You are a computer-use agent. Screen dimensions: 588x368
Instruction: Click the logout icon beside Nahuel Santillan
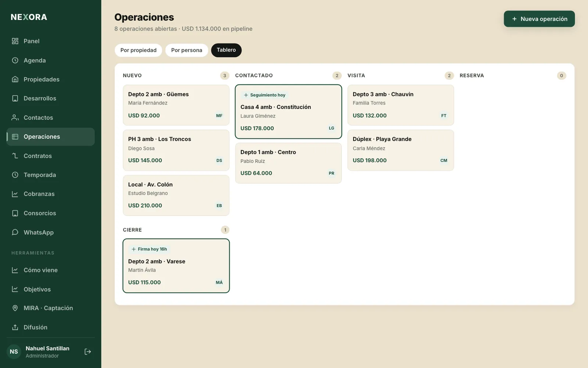tap(88, 352)
